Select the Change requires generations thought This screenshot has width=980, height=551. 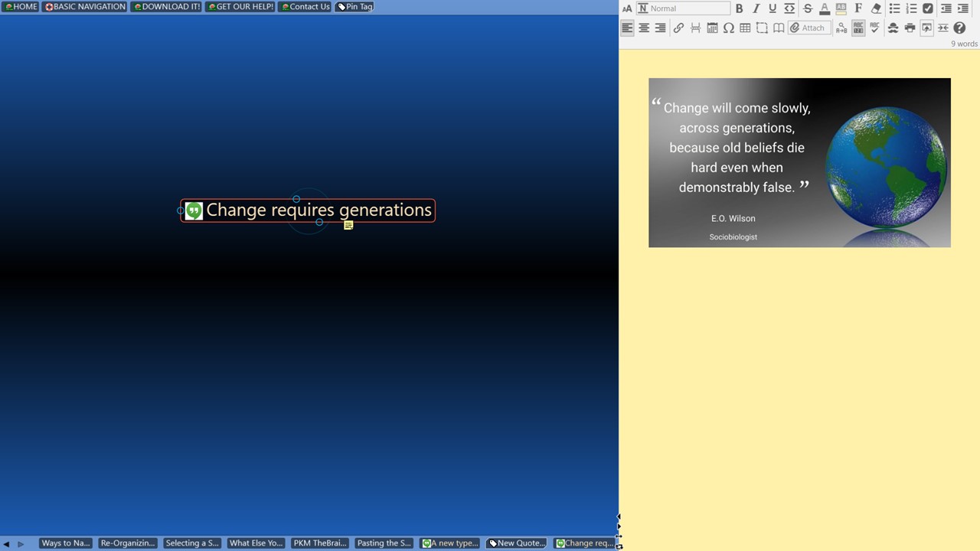308,210
